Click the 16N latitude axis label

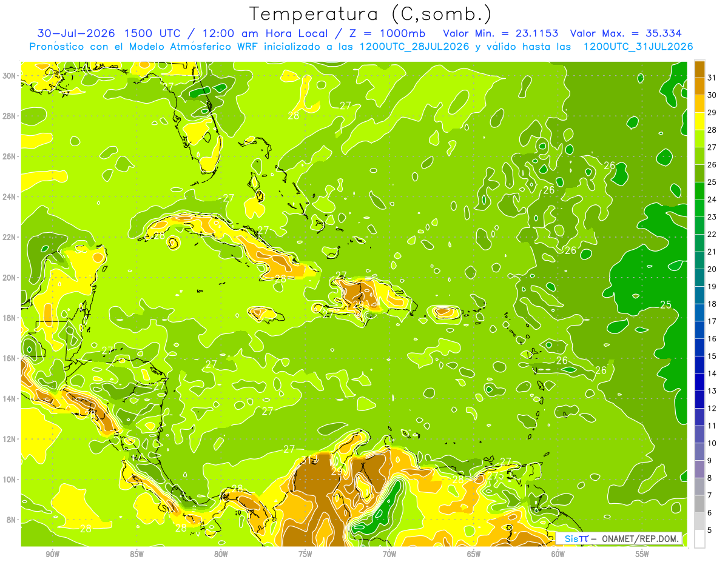tap(10, 358)
